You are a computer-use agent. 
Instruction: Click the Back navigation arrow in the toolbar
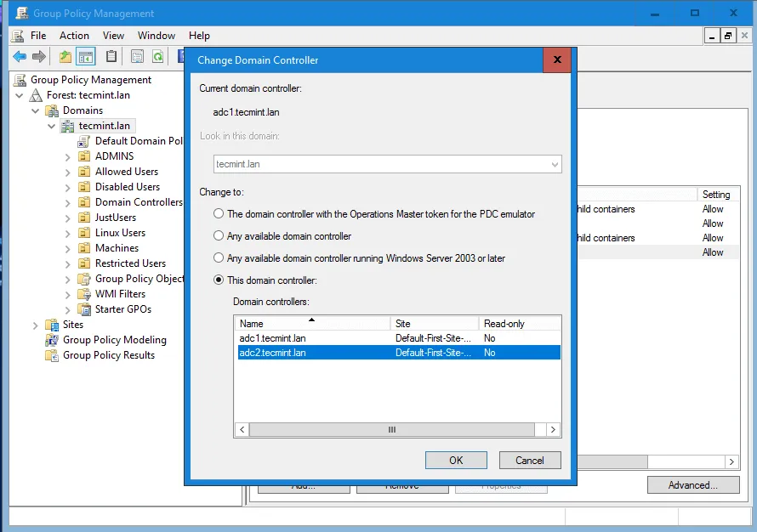[19, 56]
